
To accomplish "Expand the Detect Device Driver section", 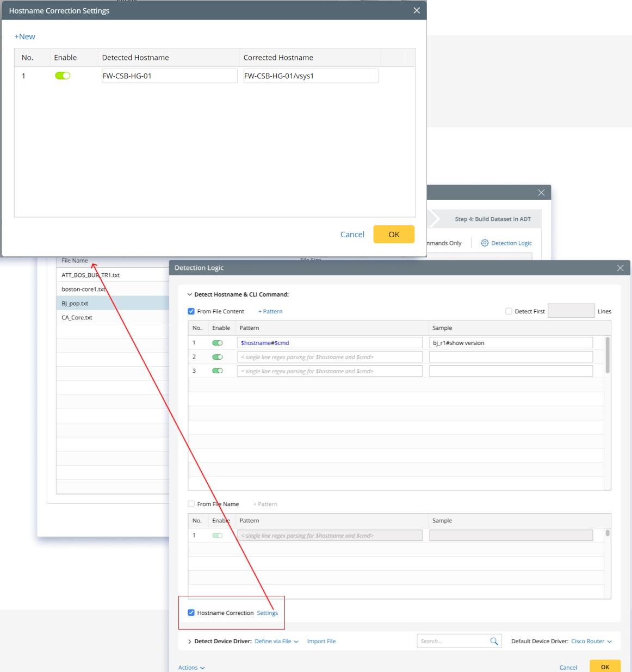I will tap(190, 642).
